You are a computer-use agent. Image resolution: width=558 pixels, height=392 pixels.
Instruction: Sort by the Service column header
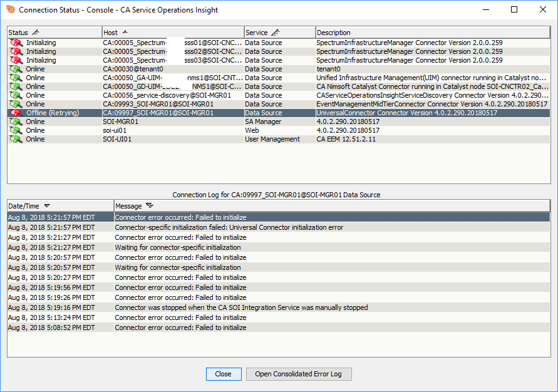click(280, 33)
